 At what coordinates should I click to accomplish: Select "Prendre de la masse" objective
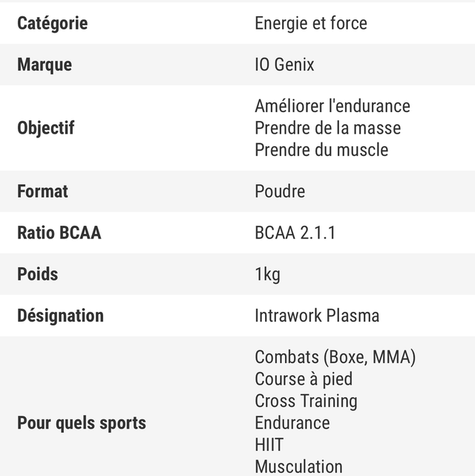click(327, 128)
